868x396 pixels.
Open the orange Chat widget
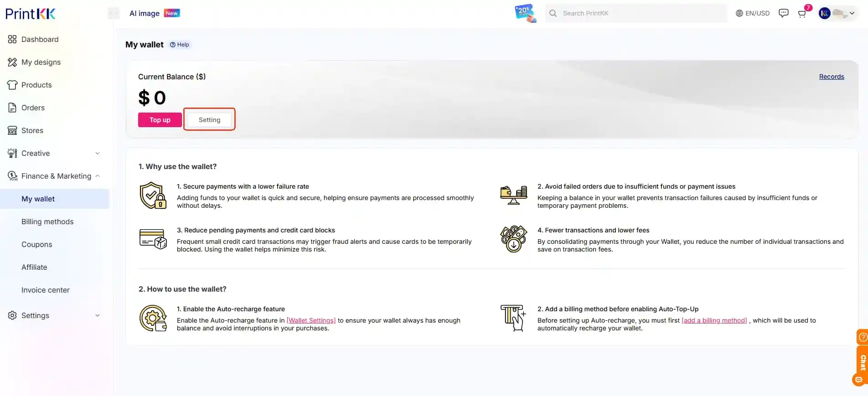coord(862,362)
